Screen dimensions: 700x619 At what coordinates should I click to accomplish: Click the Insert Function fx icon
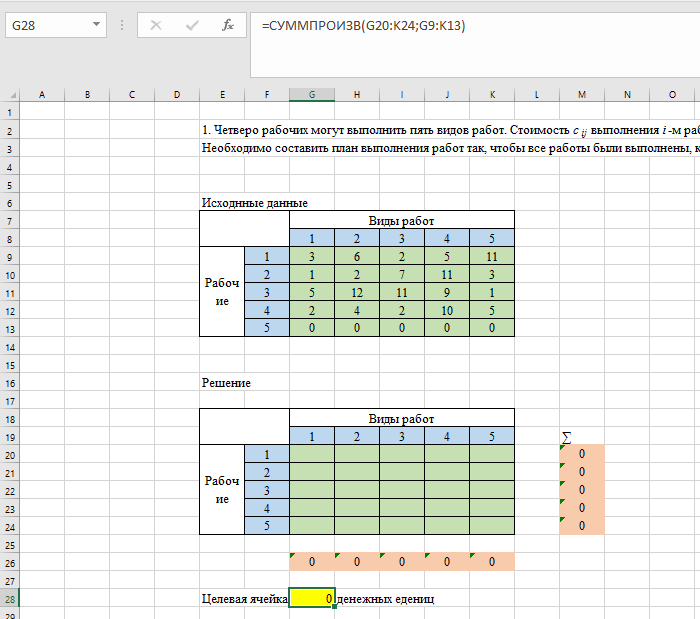227,25
